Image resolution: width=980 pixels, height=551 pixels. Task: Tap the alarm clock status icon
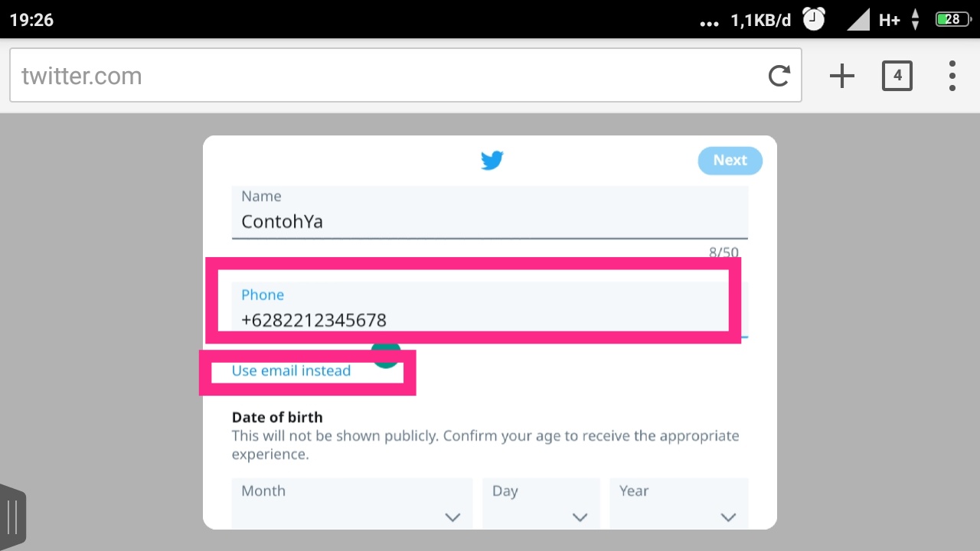click(x=814, y=18)
